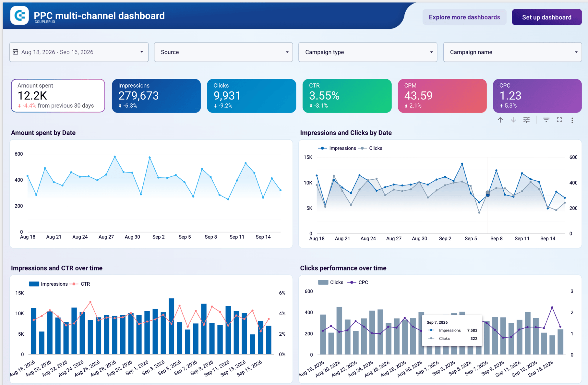Open the three-dot more options menu
Image resolution: width=588 pixels, height=385 pixels.
[x=572, y=120]
